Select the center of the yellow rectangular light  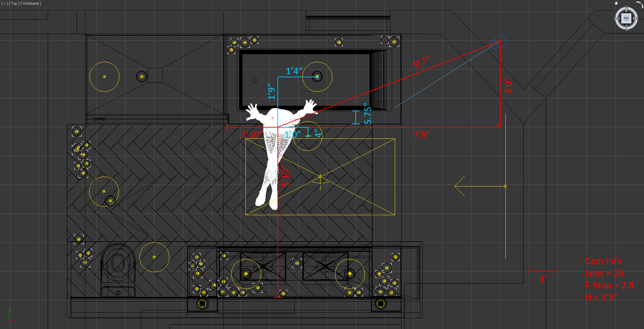click(320, 177)
